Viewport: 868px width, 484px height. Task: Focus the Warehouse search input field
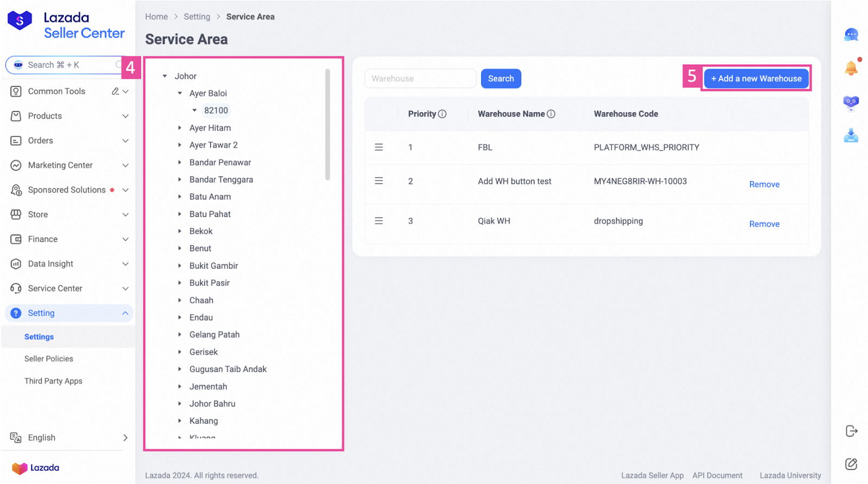tap(420, 79)
